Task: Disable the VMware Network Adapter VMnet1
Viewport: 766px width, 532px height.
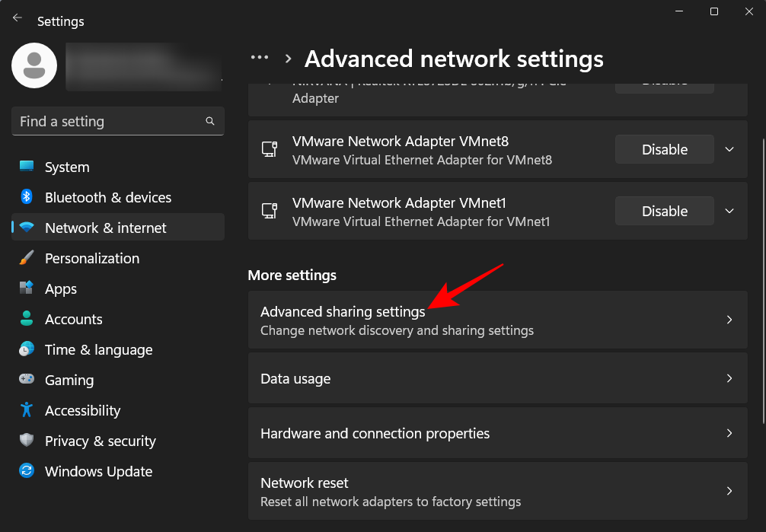Action: (663, 211)
